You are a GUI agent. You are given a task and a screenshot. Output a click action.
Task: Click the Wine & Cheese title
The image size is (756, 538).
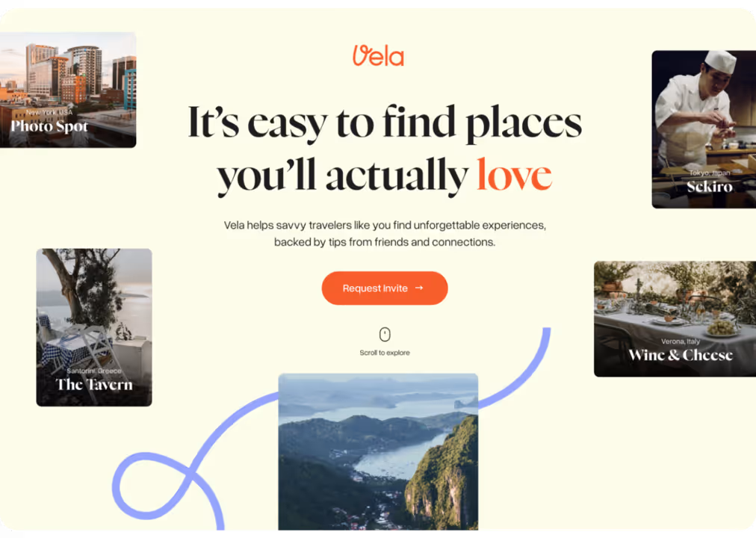(681, 355)
